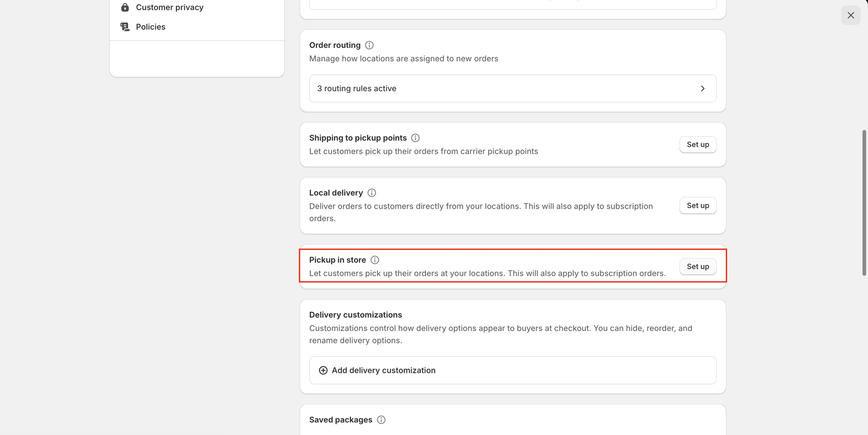This screenshot has width=868, height=435.
Task: Click the Customer privacy lock icon
Action: [x=125, y=7]
